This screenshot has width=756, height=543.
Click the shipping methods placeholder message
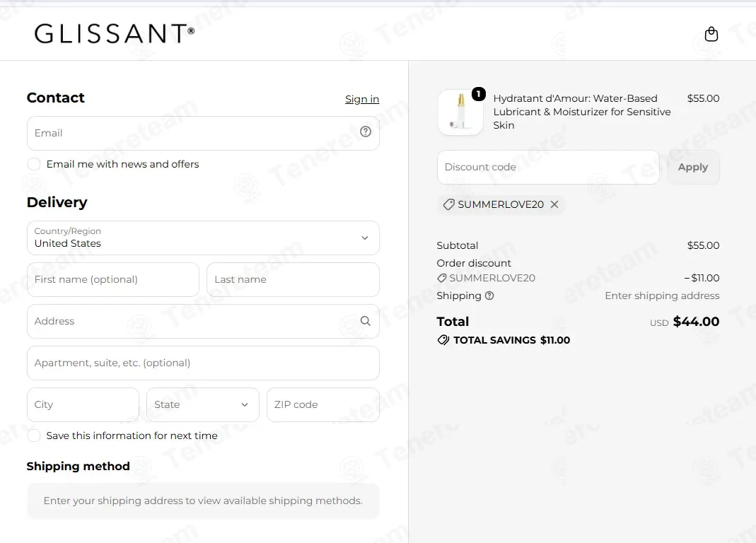203,501
